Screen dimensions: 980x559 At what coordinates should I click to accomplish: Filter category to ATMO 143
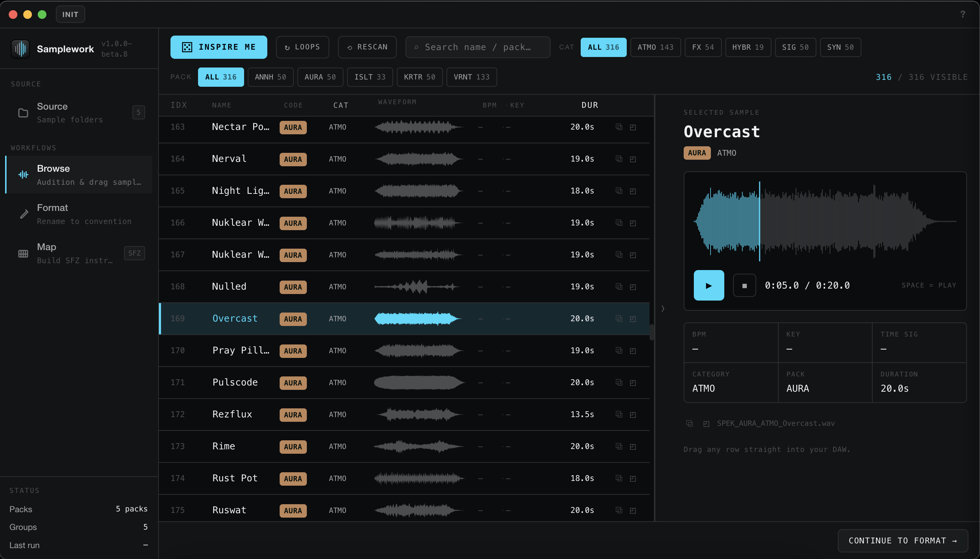pos(655,47)
